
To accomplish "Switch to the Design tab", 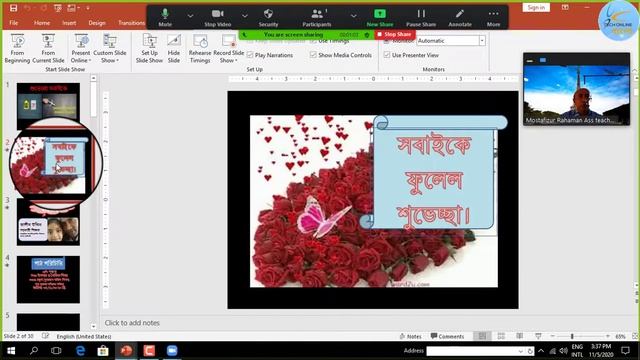I will coord(97,23).
